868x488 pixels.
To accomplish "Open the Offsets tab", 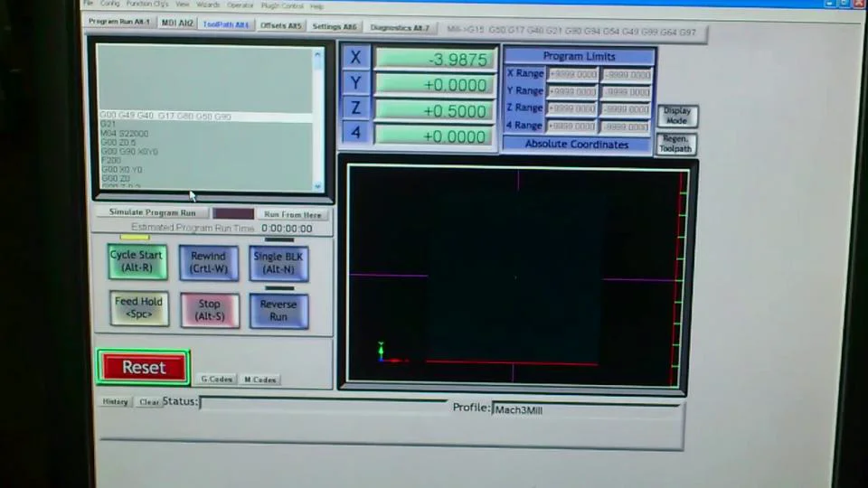I will click(x=280, y=25).
